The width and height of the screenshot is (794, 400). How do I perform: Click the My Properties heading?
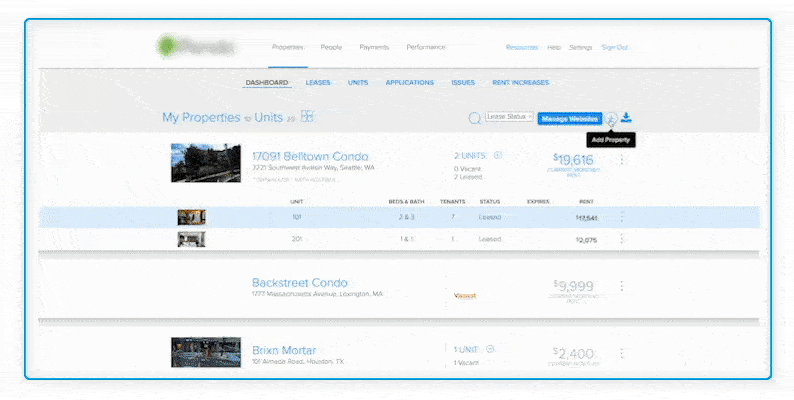201,117
